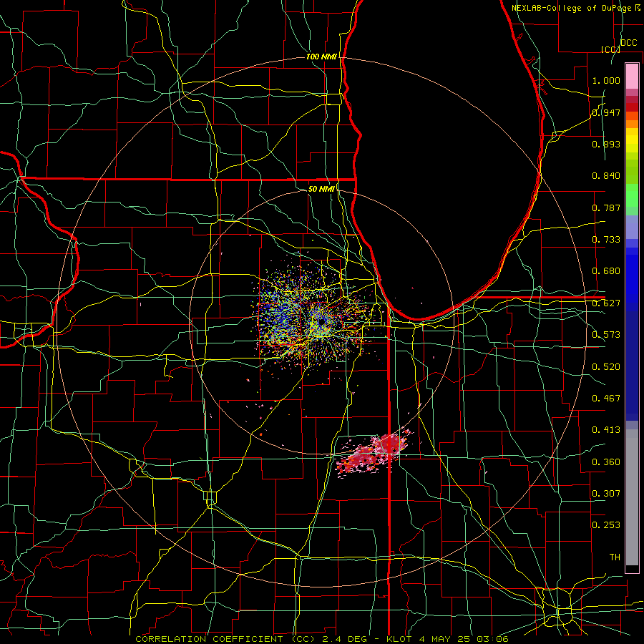The height and width of the screenshot is (644, 644).
Task: Click the 0.307 legend value
Action: pos(606,494)
